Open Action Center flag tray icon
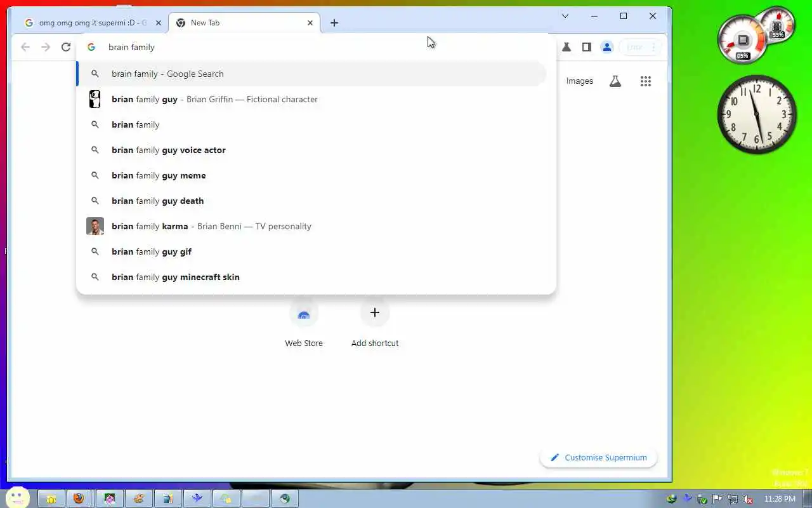Screen dimensions: 812x508 point(717,499)
